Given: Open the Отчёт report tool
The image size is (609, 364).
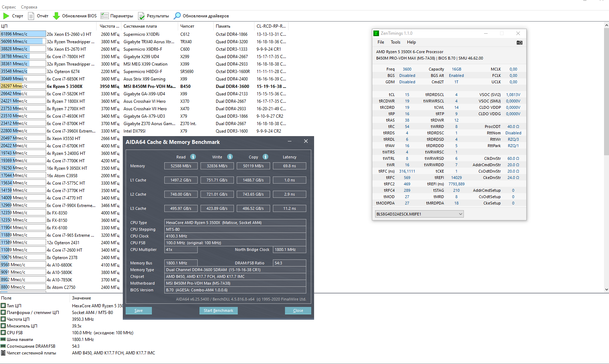Looking at the screenshot, I should (x=38, y=16).
